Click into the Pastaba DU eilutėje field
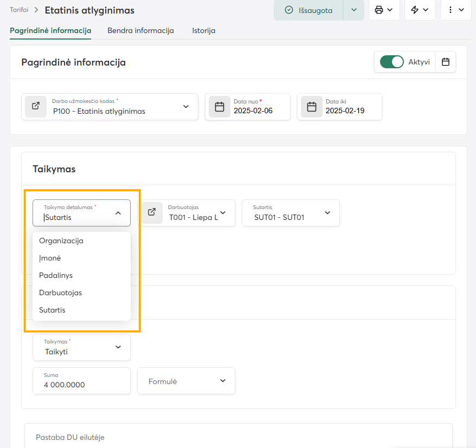Viewport: 476px width, 448px height. click(x=239, y=436)
